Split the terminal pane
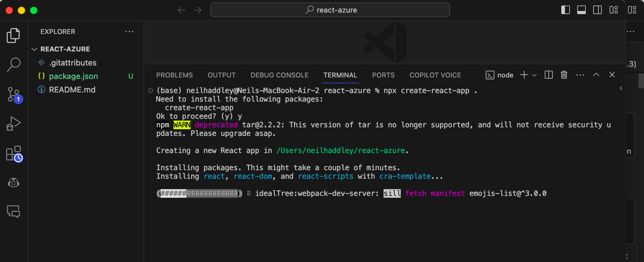The image size is (644, 262). (x=549, y=75)
